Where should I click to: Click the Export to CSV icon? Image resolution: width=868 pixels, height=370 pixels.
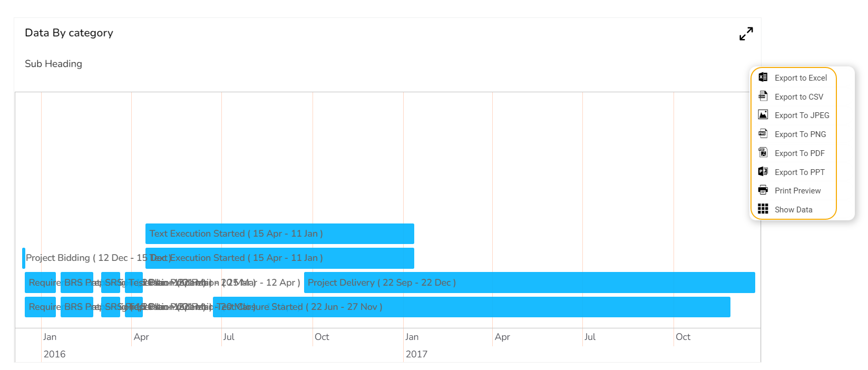[763, 96]
